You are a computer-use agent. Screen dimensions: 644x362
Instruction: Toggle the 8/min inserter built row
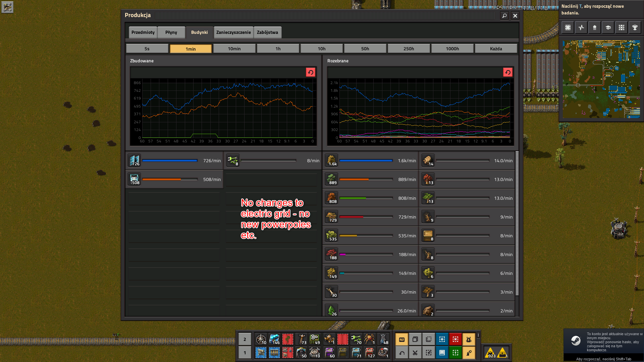(272, 161)
